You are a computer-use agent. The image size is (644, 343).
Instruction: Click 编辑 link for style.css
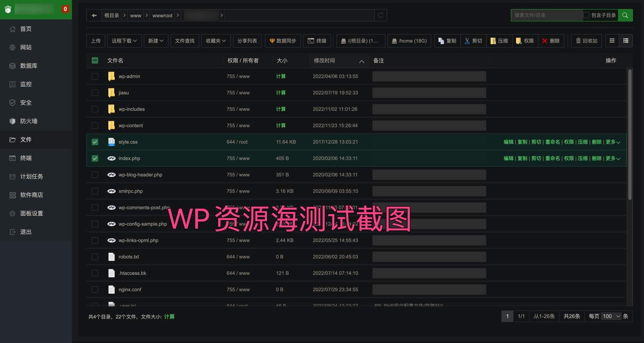[508, 142]
